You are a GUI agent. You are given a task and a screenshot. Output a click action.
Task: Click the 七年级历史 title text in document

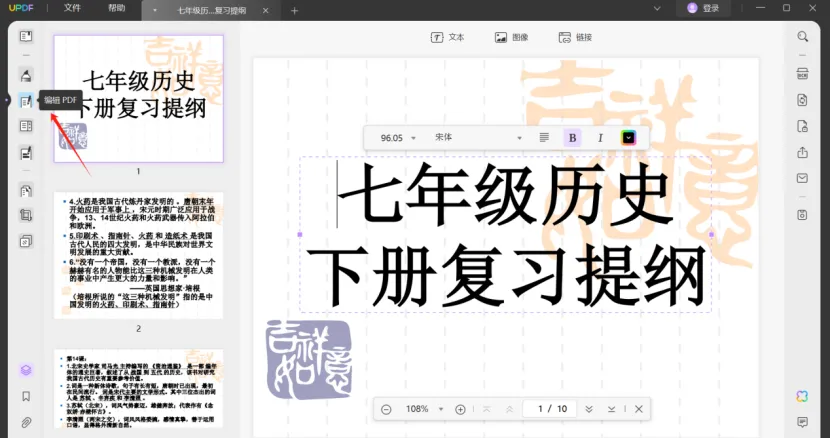click(x=506, y=195)
